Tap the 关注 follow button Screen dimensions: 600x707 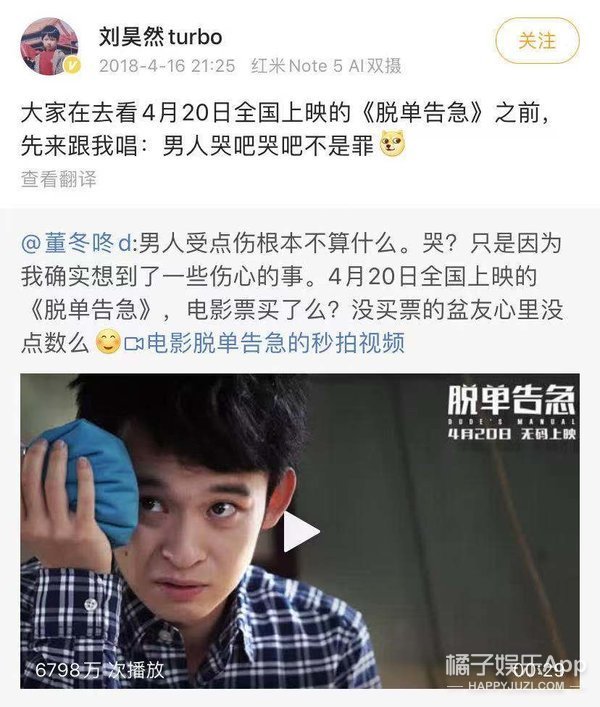point(537,41)
